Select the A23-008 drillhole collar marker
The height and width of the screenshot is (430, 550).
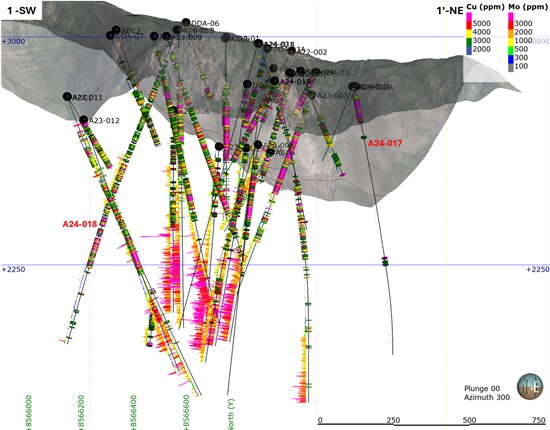tap(173, 110)
